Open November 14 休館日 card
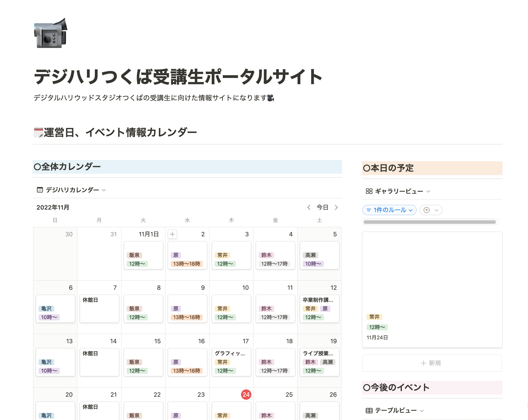Image resolution: width=528 pixels, height=420 pixels. [99, 362]
